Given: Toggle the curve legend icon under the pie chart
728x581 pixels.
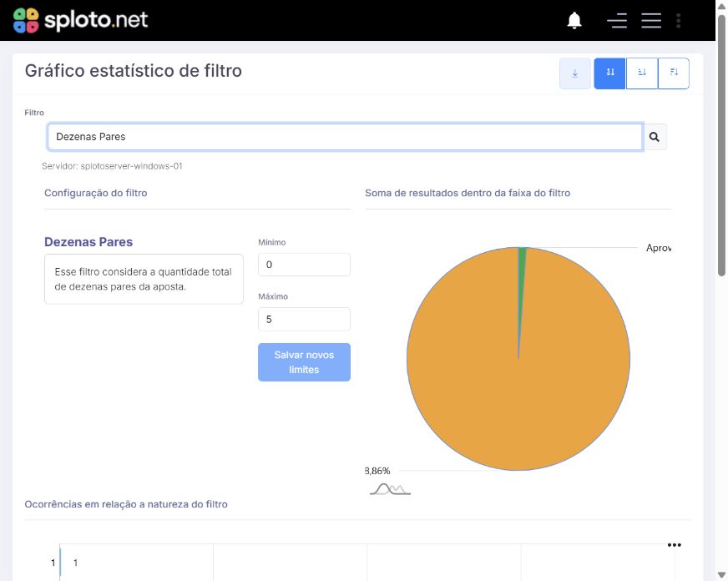Looking at the screenshot, I should point(391,489).
